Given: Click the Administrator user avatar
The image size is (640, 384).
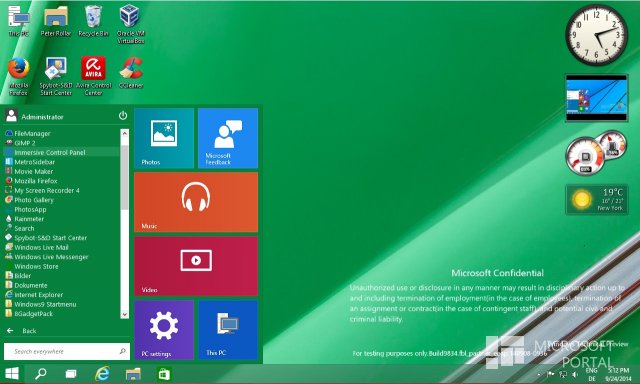Looking at the screenshot, I should (11, 116).
